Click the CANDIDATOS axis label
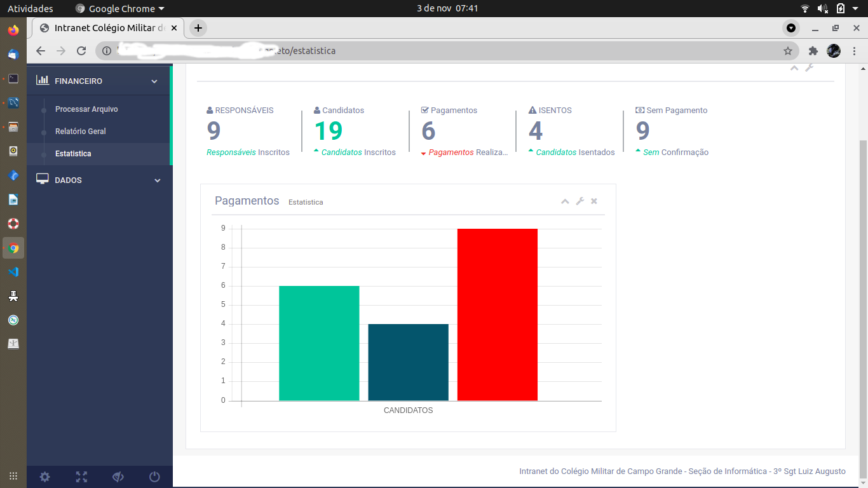This screenshot has height=488, width=868. click(x=408, y=410)
